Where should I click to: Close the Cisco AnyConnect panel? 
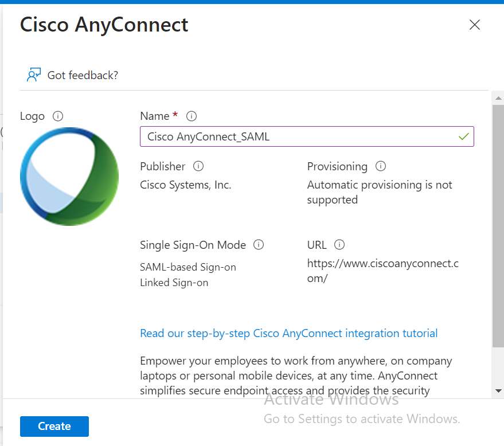(475, 25)
